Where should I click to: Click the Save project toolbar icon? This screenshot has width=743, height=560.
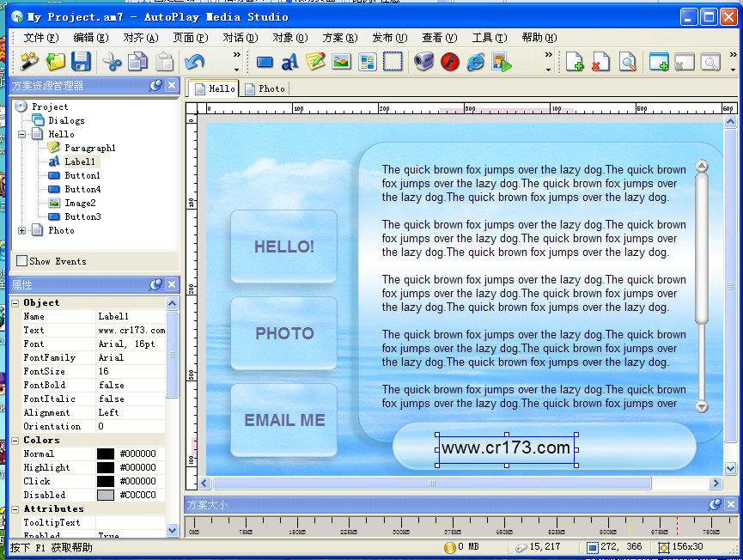pyautogui.click(x=81, y=62)
